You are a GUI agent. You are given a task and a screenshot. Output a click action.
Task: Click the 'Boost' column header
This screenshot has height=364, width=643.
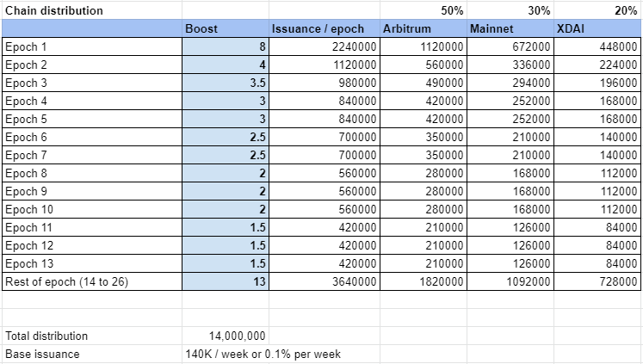click(x=226, y=28)
